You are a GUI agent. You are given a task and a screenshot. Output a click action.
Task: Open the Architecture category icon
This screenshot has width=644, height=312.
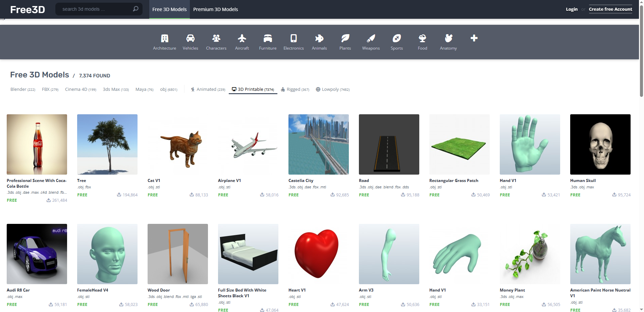(x=164, y=39)
